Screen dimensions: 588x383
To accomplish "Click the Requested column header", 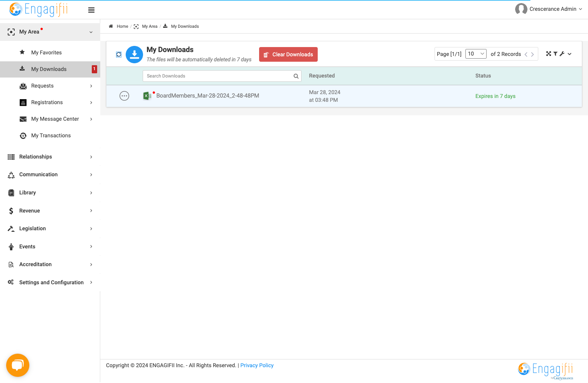I will click(x=322, y=76).
